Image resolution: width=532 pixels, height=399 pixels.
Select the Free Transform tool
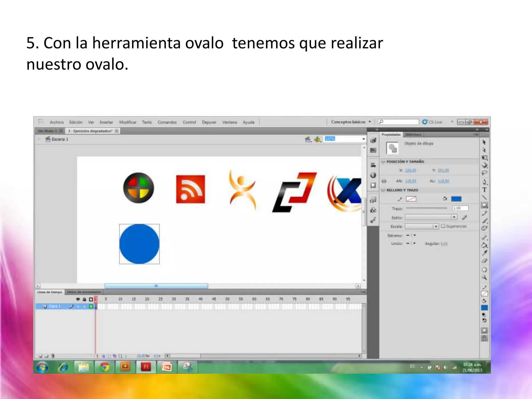(484, 158)
